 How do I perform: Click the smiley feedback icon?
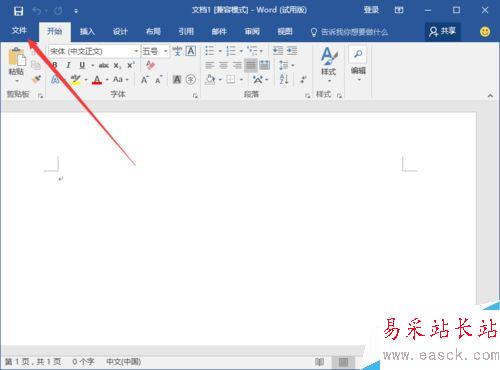(x=485, y=32)
